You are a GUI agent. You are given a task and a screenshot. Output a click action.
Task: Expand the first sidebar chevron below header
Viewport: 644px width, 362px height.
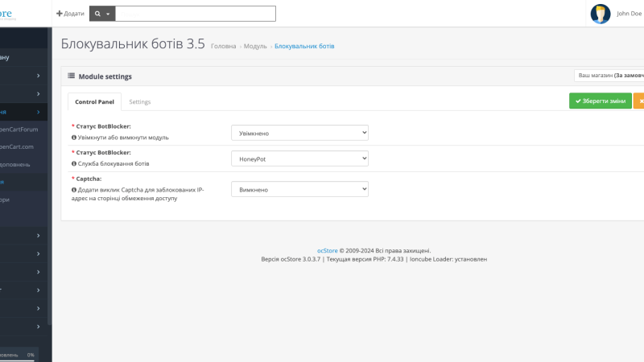pos(38,76)
